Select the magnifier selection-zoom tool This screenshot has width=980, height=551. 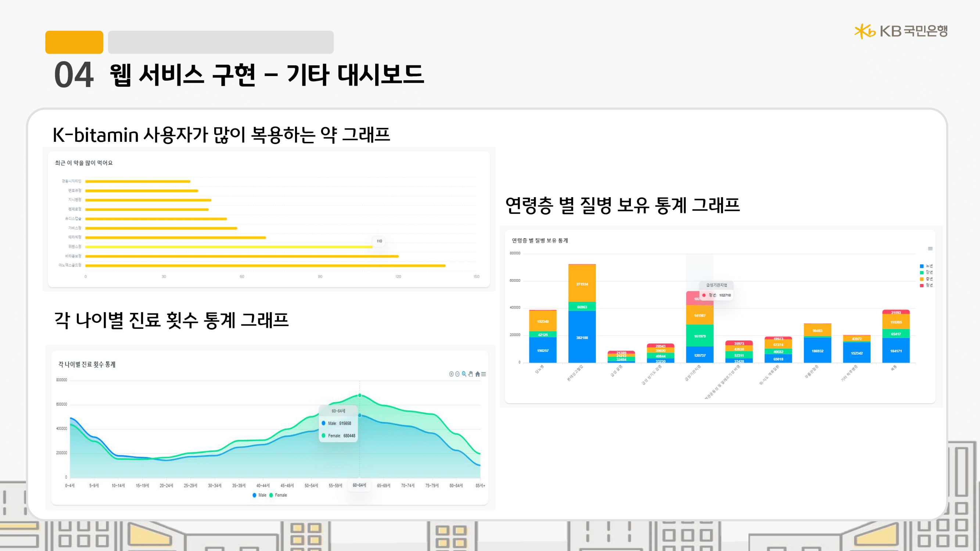pos(464,374)
